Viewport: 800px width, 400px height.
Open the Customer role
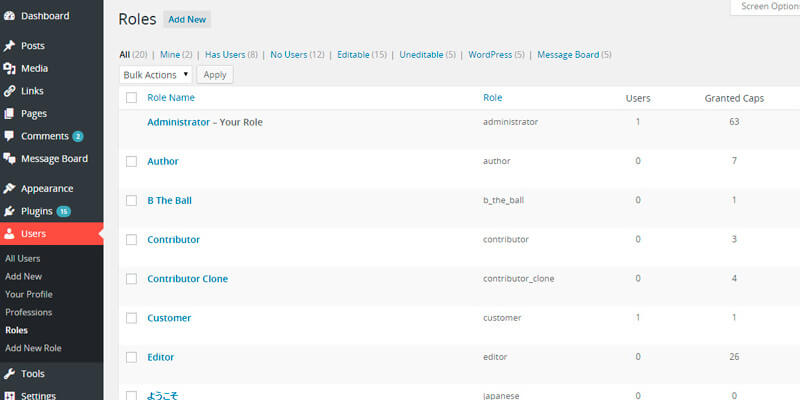tap(169, 318)
